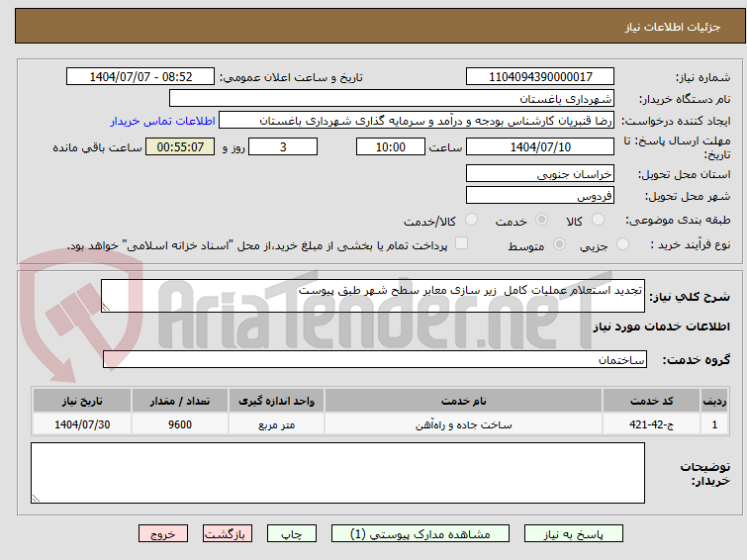
Task: Toggle the اسناد خزانه اسلامی payment checkbox
Action: (x=461, y=243)
